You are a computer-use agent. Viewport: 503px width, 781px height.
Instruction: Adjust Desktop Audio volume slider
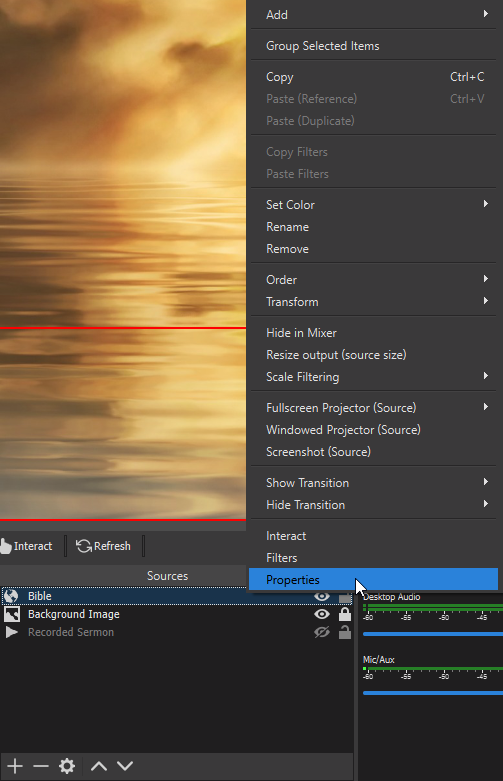coord(432,634)
